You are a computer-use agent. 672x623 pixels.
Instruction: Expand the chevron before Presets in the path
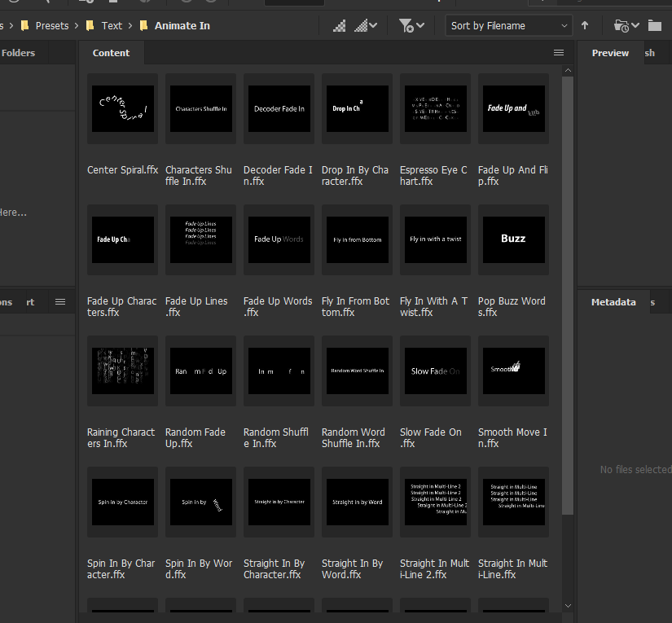11,26
